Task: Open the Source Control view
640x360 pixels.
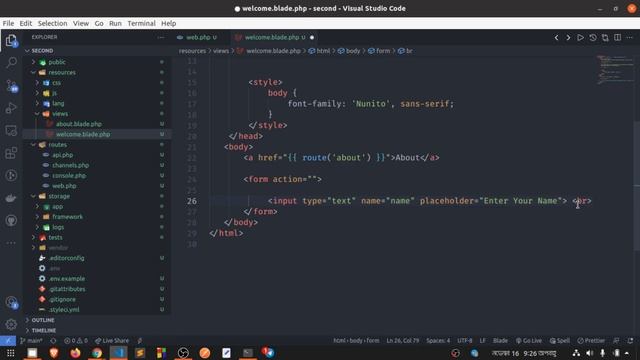Action: point(11,85)
